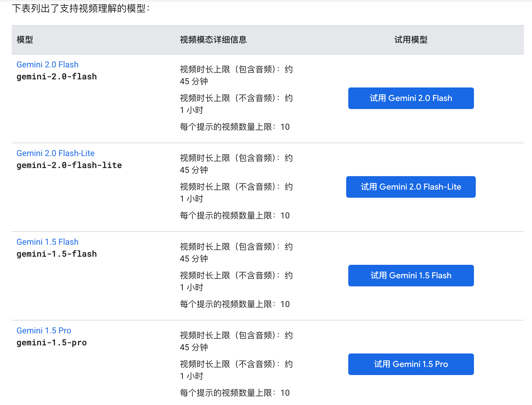The image size is (532, 405).
Task: Select the model ID text gemini-1.5-pro
Action: 51,343
